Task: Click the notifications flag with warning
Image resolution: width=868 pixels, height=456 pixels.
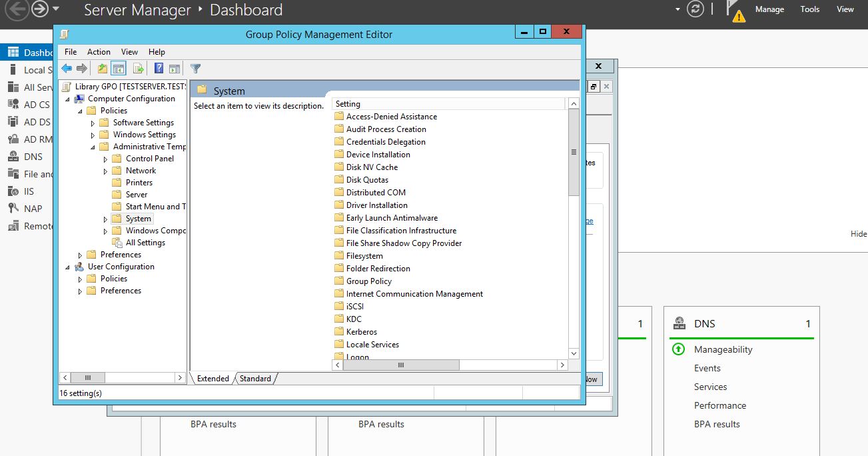Action: tap(735, 11)
